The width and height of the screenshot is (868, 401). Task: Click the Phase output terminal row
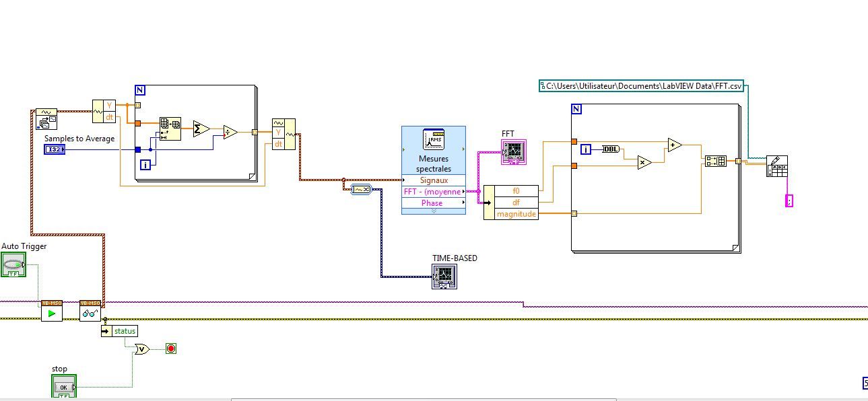point(433,203)
